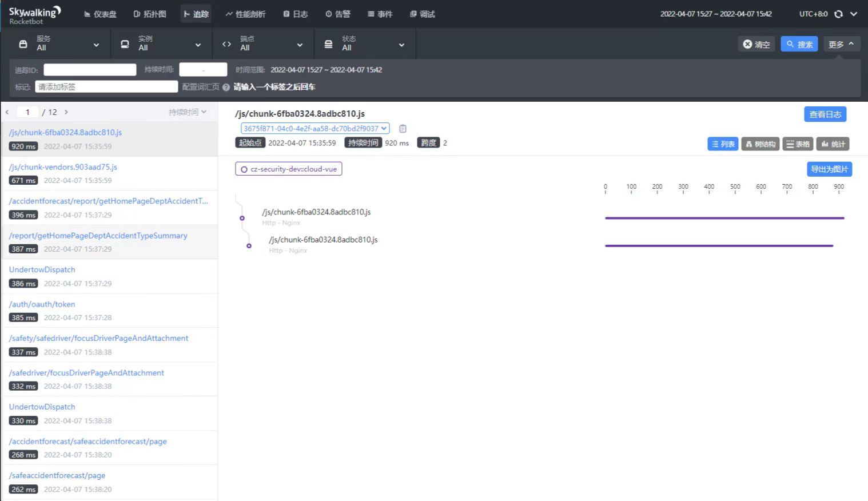This screenshot has width=868, height=501.
Task: Click the first span's circle node in the trace tree
Action: (242, 218)
